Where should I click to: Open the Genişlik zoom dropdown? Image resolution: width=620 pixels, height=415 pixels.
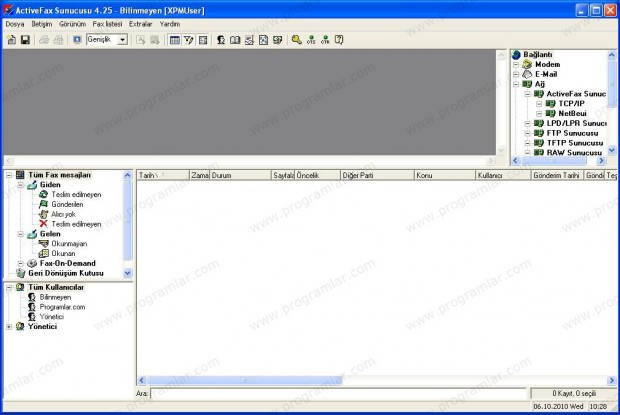tap(123, 40)
